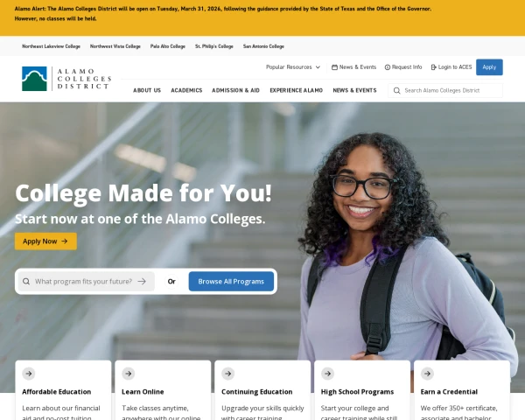Open the Admission & Aid menu
Image resolution: width=525 pixels, height=420 pixels.
coord(235,90)
